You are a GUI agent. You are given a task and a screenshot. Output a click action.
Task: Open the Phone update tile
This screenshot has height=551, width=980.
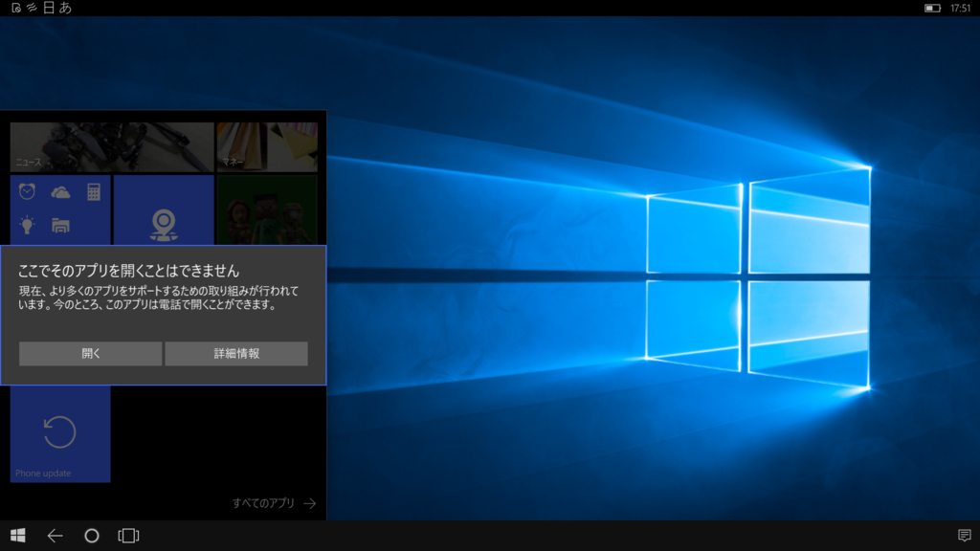pos(60,433)
